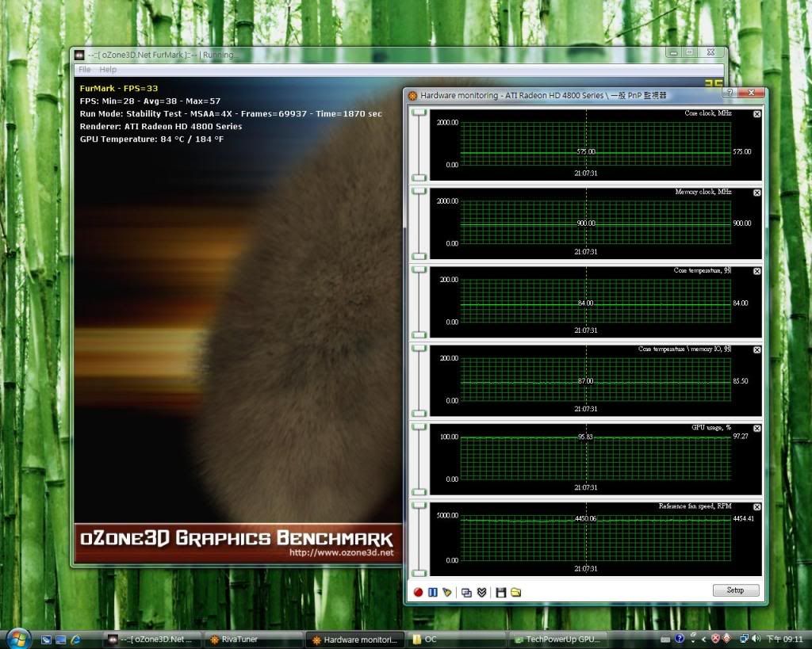
Task: Save monitoring data with the floppy disk icon
Action: 501,592
